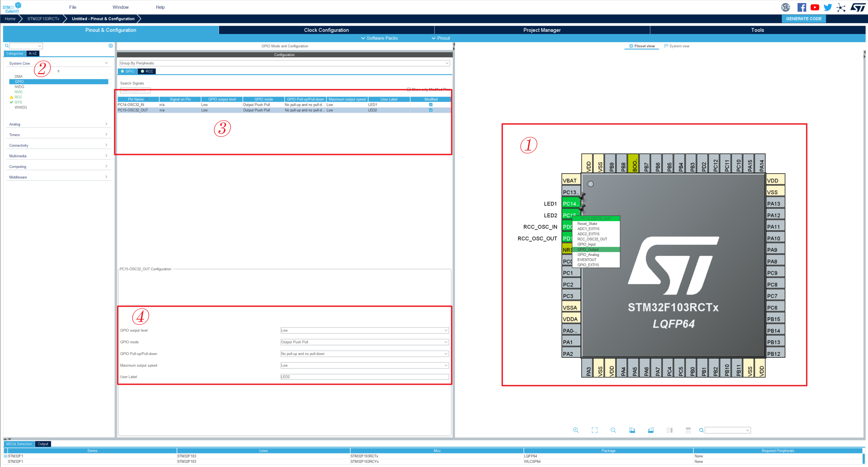Image resolution: width=868 pixels, height=467 pixels.
Task: Zoom in on the chip pinout
Action: click(576, 430)
